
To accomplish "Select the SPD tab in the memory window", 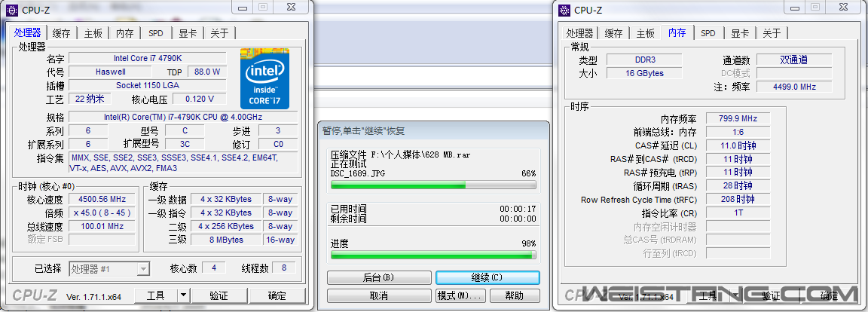I will click(x=708, y=33).
